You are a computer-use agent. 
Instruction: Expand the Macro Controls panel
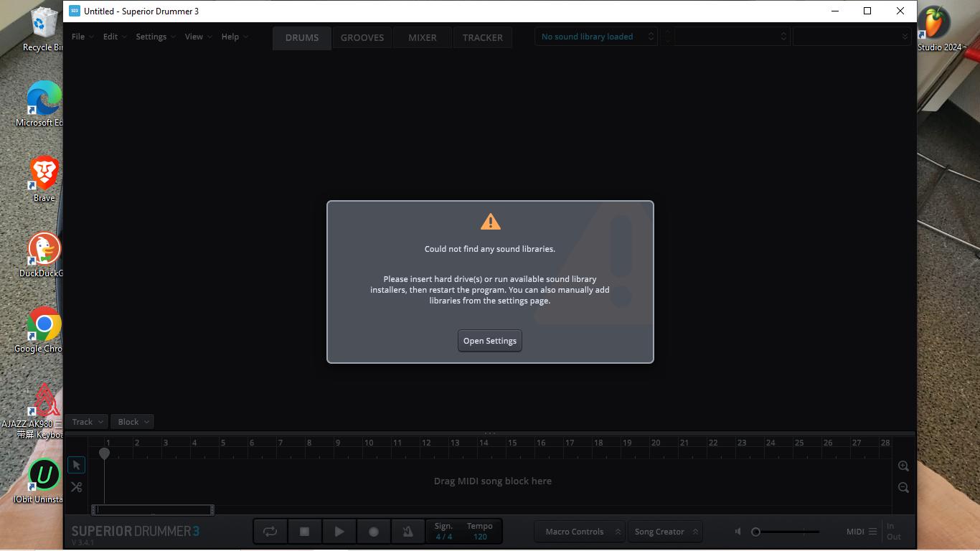(x=580, y=532)
